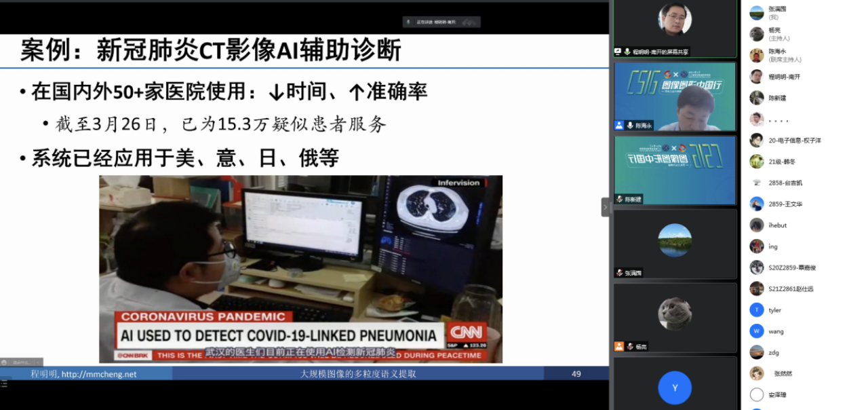Select 陈海永 co-host in participant list
Screen dimensions: 868x410
(x=778, y=55)
